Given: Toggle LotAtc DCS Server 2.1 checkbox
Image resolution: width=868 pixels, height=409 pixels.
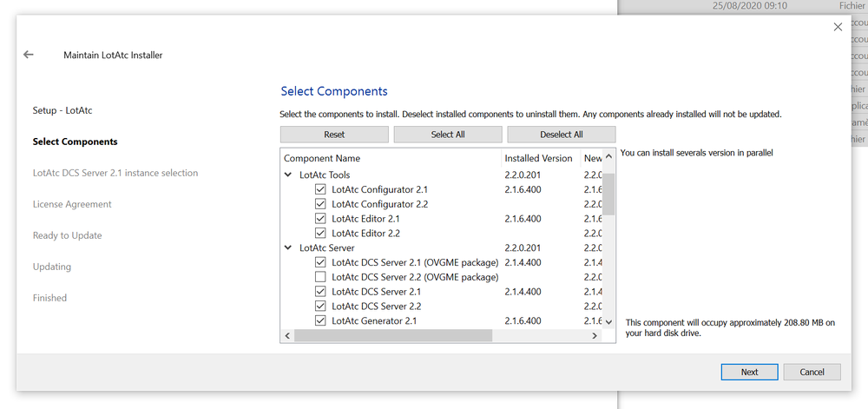Looking at the screenshot, I should (x=320, y=291).
